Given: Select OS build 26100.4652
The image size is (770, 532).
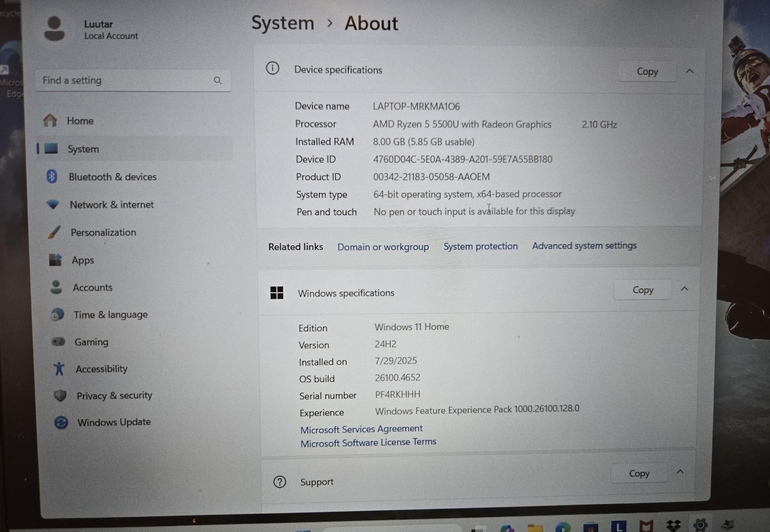Looking at the screenshot, I should pyautogui.click(x=398, y=377).
